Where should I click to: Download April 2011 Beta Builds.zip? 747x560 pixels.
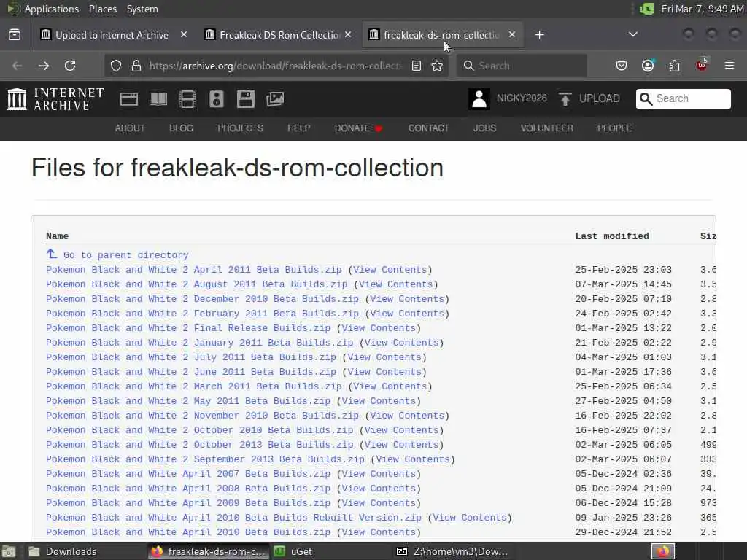pos(194,270)
